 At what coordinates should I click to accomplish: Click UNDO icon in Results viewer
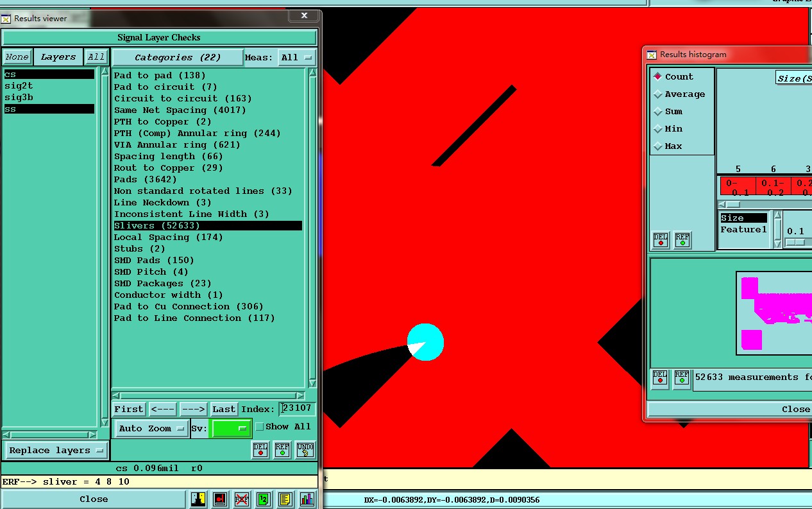pyautogui.click(x=305, y=450)
